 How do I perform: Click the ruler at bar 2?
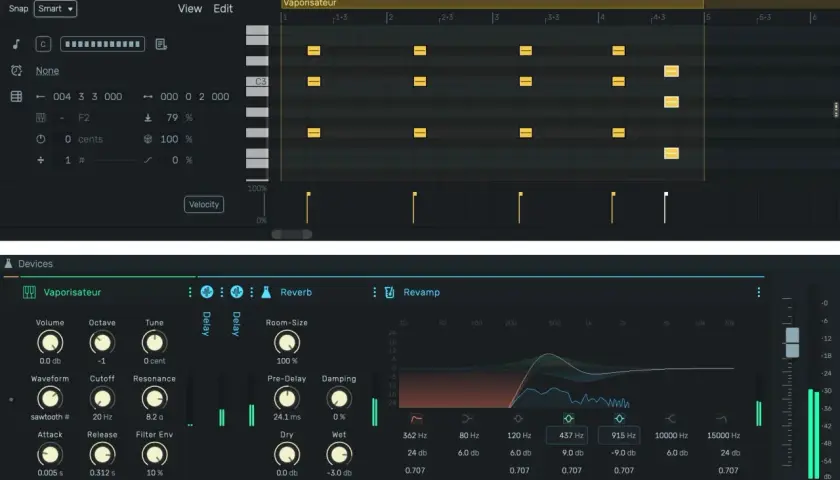point(389,18)
